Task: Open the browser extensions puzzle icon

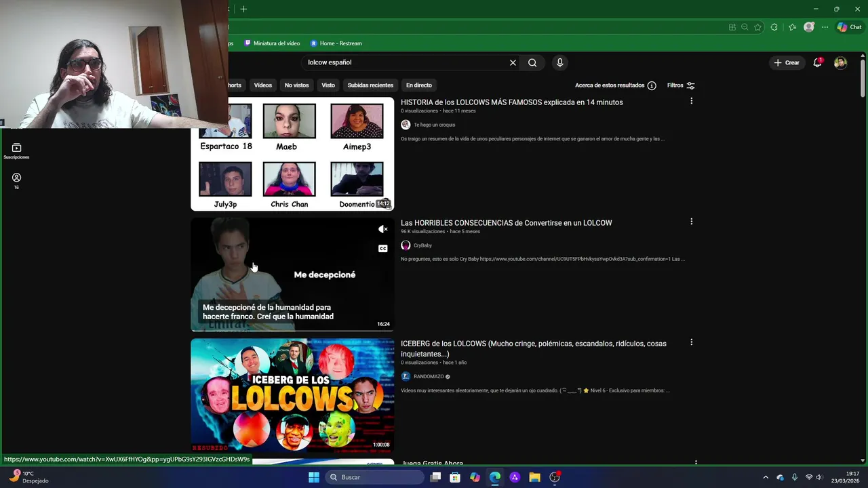Action: pyautogui.click(x=774, y=27)
